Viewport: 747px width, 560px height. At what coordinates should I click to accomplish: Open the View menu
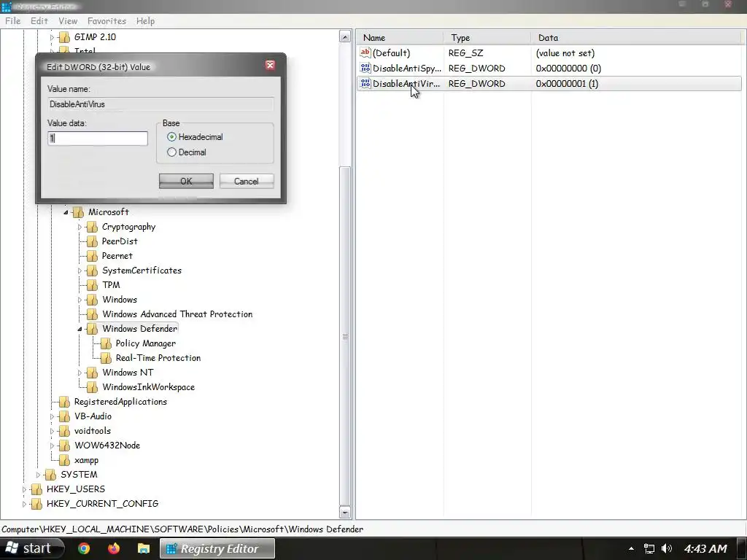[x=68, y=21]
